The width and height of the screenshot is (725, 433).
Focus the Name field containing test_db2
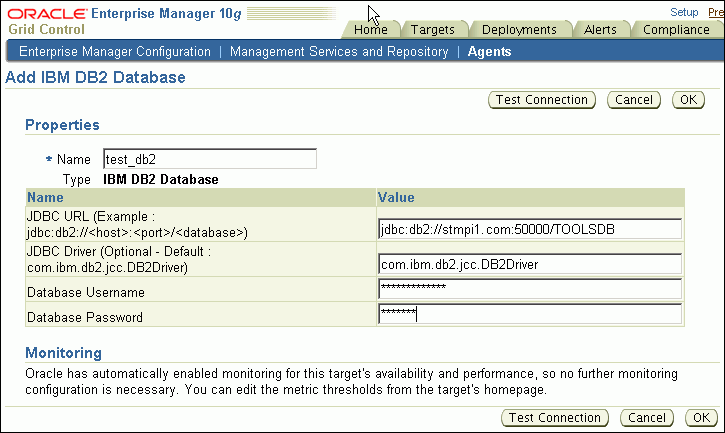click(210, 159)
